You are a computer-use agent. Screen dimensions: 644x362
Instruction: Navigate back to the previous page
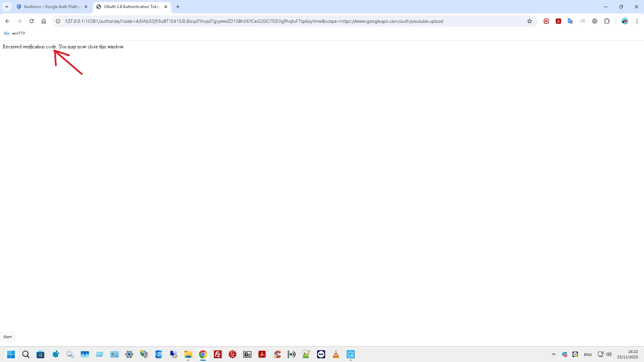(x=7, y=21)
